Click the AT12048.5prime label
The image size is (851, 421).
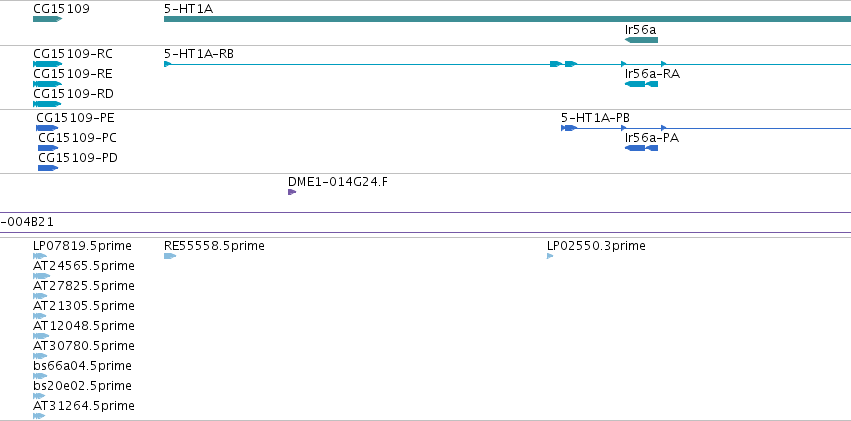point(84,326)
